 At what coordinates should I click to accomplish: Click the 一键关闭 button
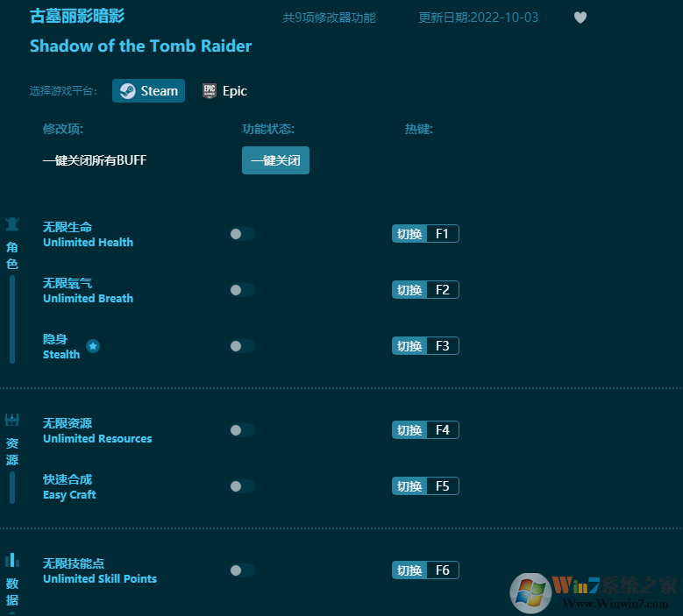coord(275,160)
